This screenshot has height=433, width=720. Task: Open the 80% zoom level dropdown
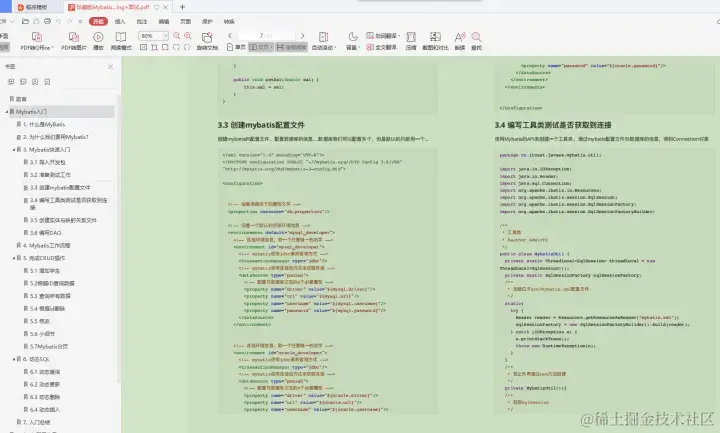tap(165, 35)
